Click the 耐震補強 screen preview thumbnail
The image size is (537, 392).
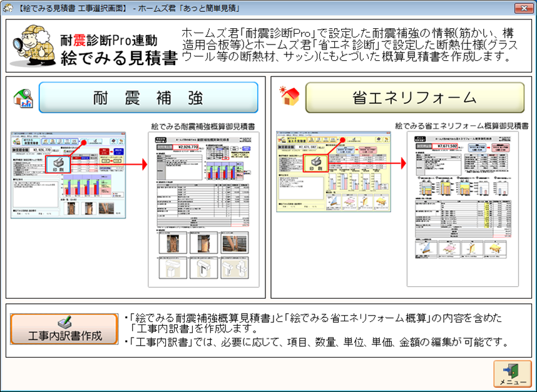coord(68,175)
